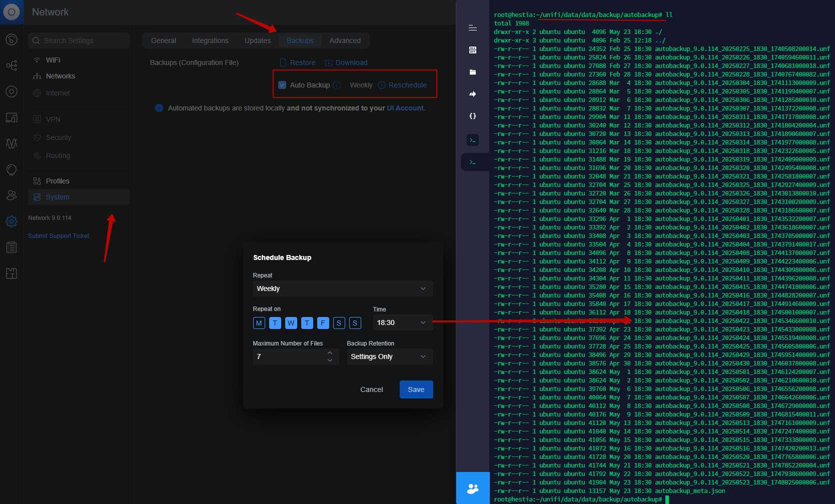Open the Client Devices icon in sidebar
The width and height of the screenshot is (835, 504).
point(12,117)
